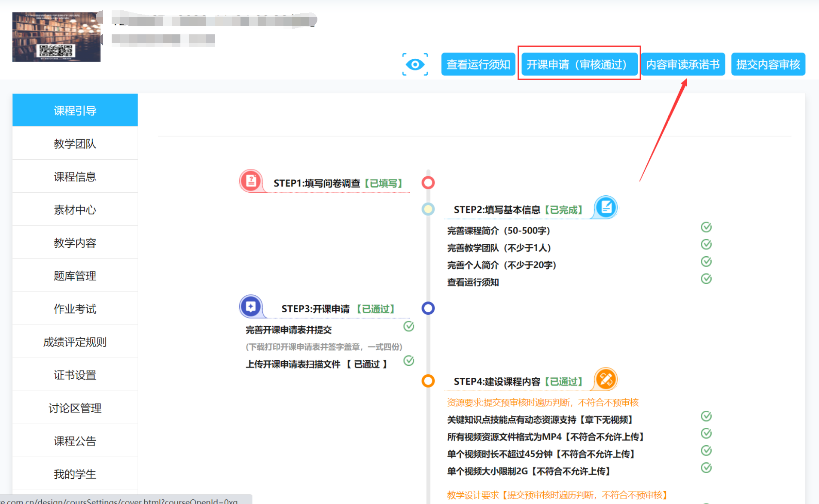The image size is (819, 504).
Task: Click STEP1:填写问卷调查 heading
Action: click(x=317, y=183)
